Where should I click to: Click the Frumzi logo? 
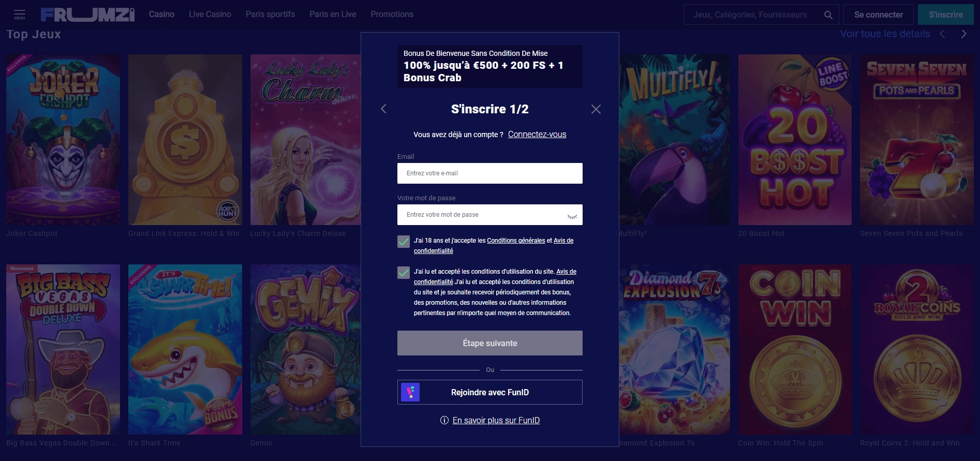pyautogui.click(x=87, y=14)
